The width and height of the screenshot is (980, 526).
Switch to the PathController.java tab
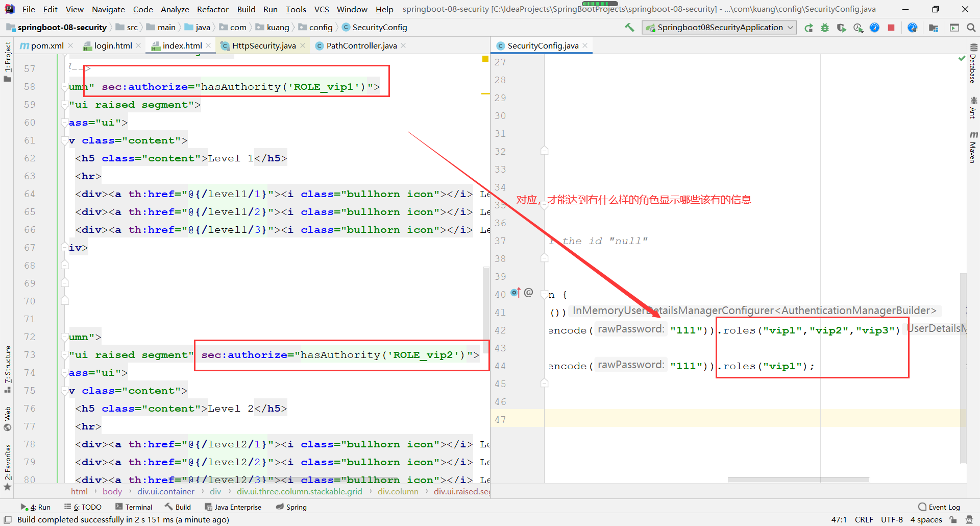click(361, 45)
